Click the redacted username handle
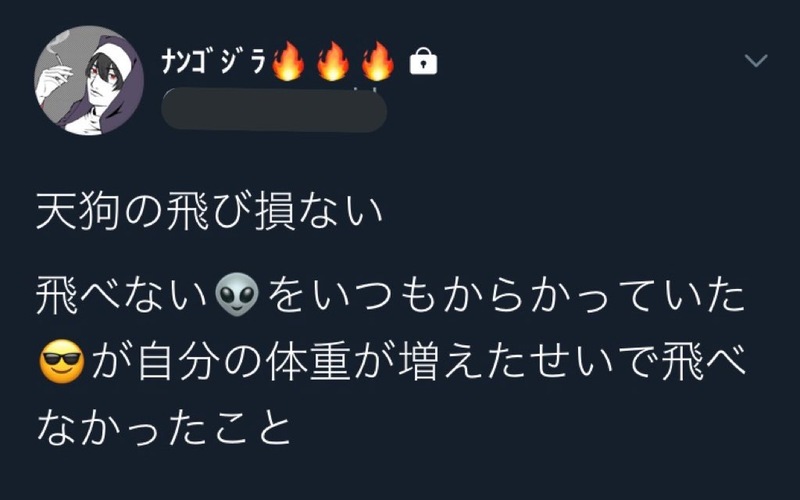This screenshot has width=800, height=500. tap(274, 110)
